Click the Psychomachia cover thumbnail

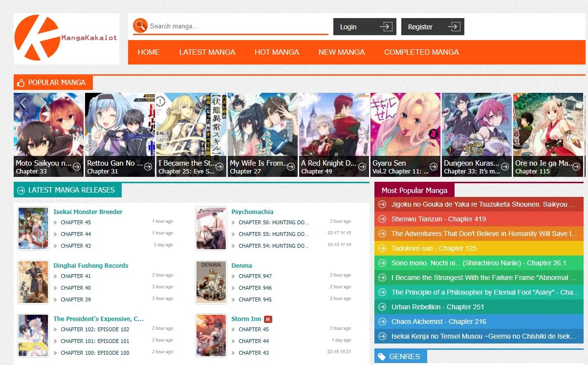(211, 229)
